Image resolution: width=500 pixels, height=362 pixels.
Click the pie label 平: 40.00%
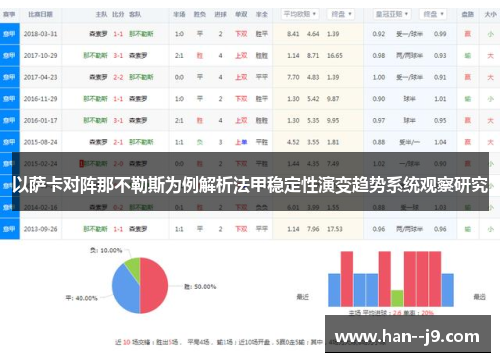tap(81, 298)
